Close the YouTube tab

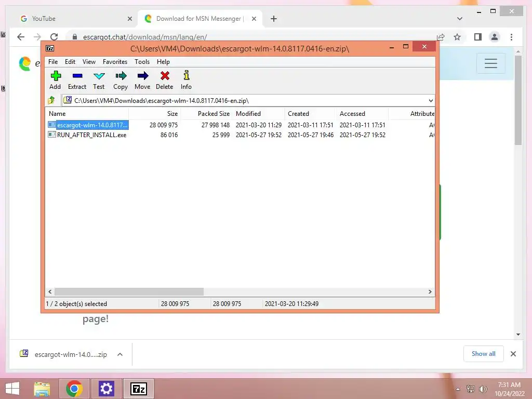[129, 19]
